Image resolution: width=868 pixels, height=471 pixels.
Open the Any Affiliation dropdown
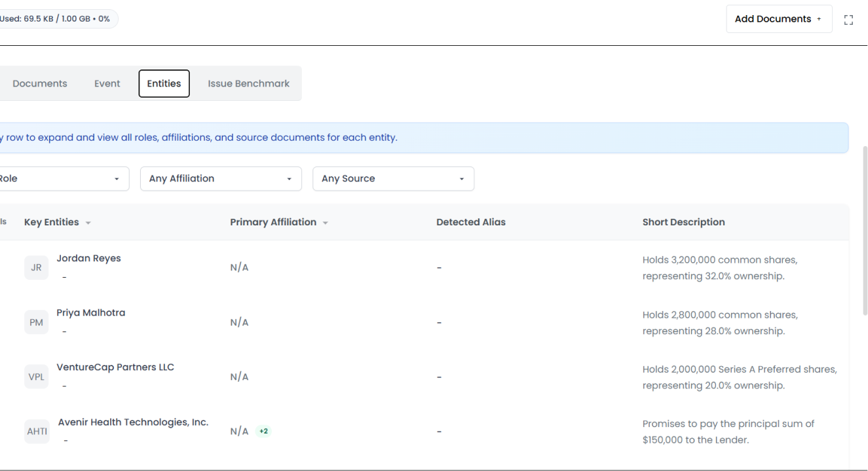tap(221, 178)
